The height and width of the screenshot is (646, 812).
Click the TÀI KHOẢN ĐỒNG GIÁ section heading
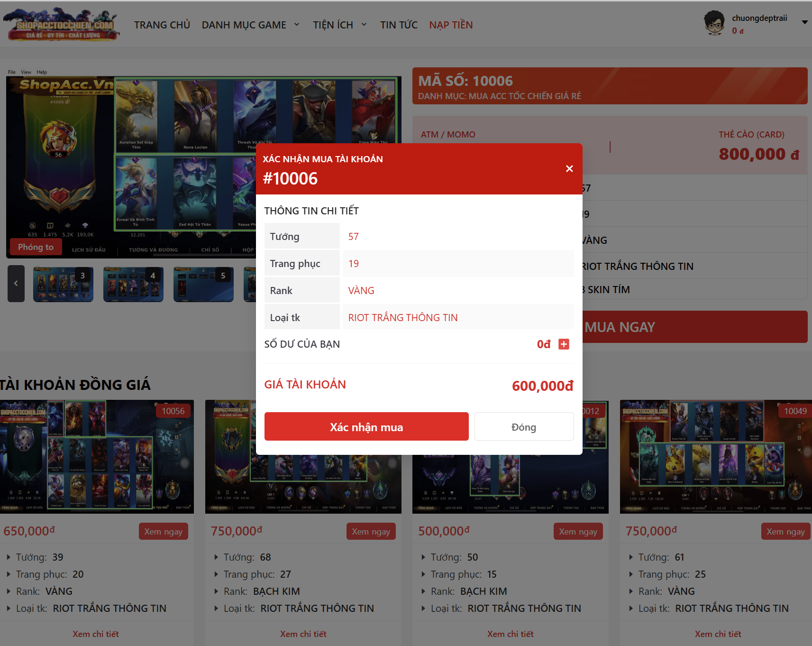(x=75, y=385)
